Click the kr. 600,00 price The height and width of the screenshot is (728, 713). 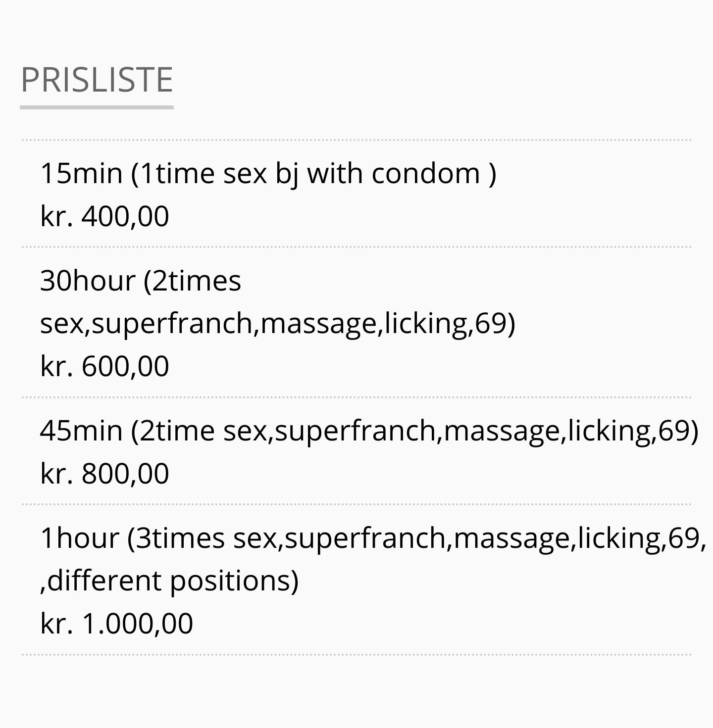104,367
